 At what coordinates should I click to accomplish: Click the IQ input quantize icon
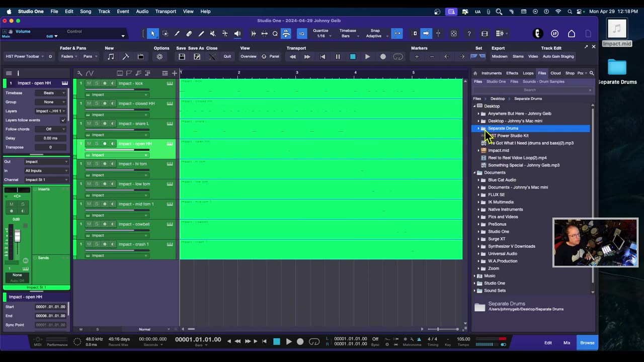pos(302,34)
